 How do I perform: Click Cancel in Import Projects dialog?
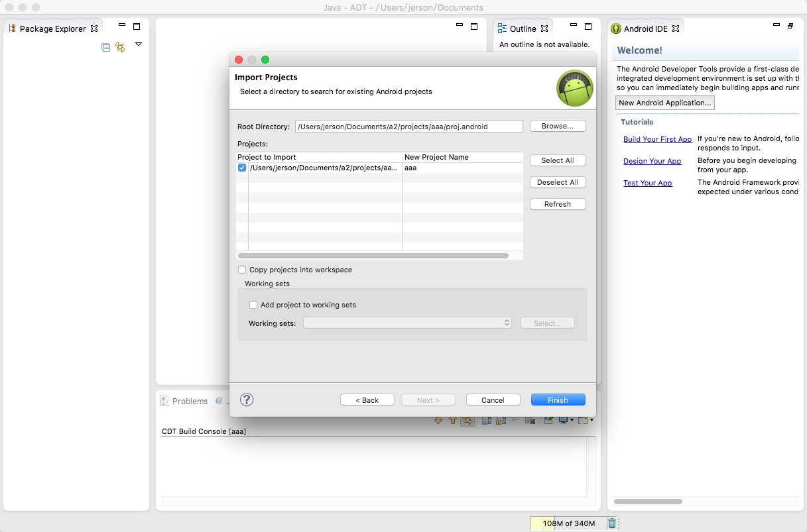point(493,399)
